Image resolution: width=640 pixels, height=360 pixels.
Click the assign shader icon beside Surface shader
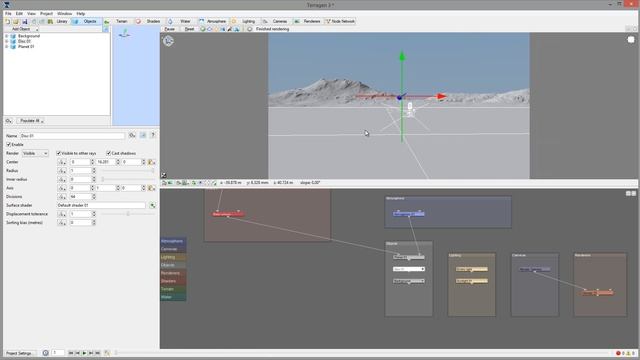(152, 205)
